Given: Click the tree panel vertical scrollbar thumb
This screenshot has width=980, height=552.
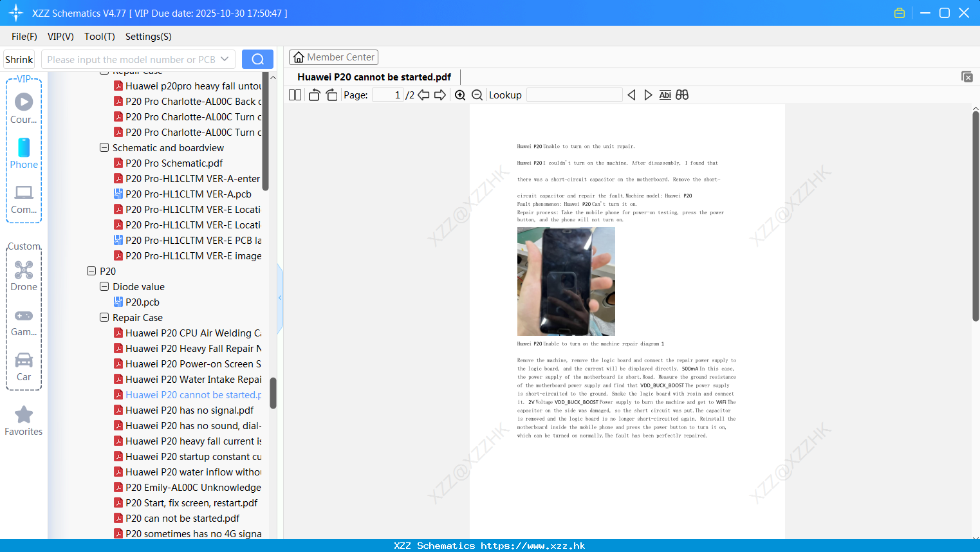Looking at the screenshot, I should 273,392.
